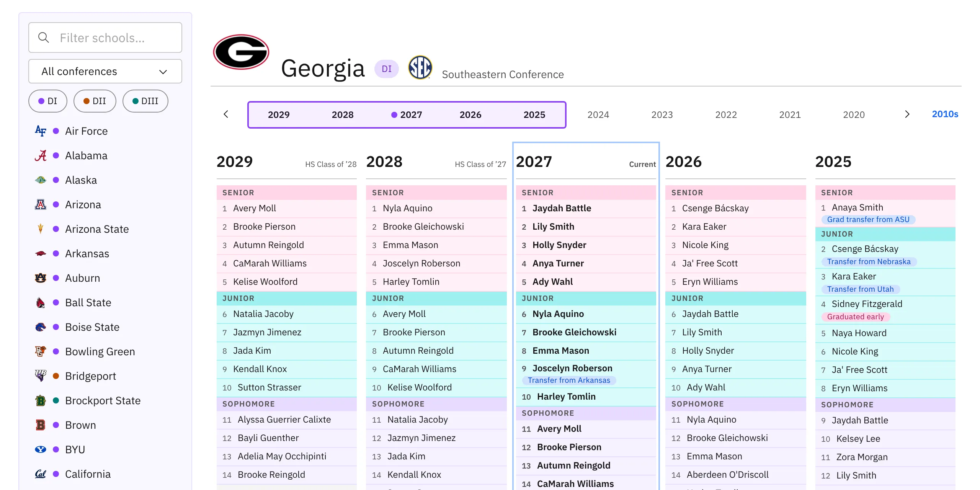980x490 pixels.
Task: Jump to the 2010s decade link
Action: coord(945,114)
